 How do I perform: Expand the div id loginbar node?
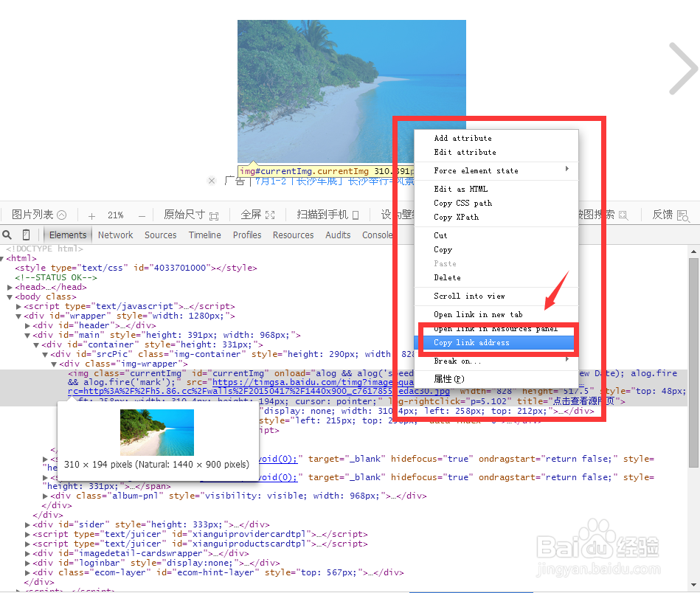[x=28, y=563]
